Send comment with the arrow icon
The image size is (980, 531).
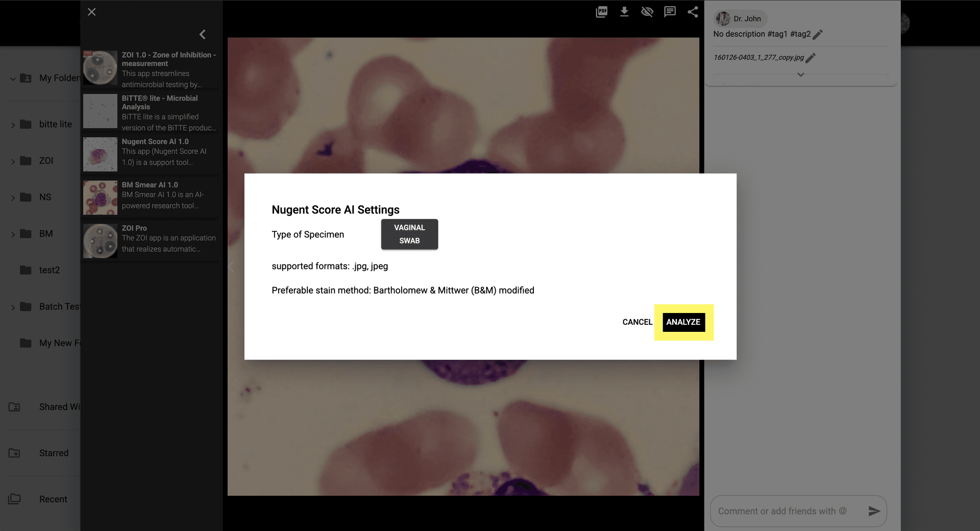point(874,511)
